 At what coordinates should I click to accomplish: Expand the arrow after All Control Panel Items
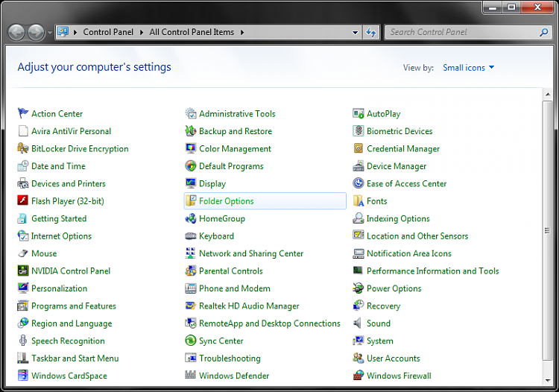242,33
